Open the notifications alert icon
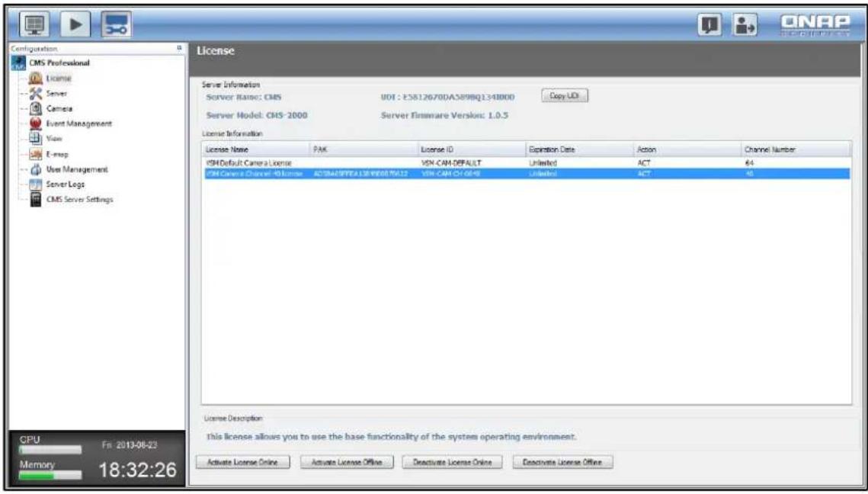This screenshot has height=494, width=868. click(x=709, y=25)
